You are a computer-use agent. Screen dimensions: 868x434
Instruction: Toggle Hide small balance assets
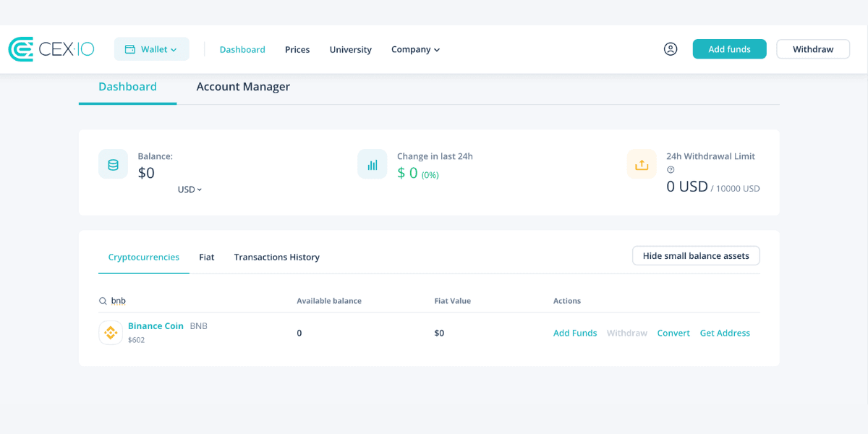pyautogui.click(x=696, y=256)
